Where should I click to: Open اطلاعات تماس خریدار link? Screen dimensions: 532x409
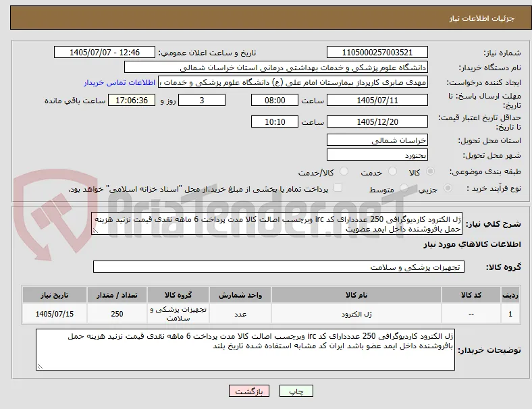(x=119, y=82)
